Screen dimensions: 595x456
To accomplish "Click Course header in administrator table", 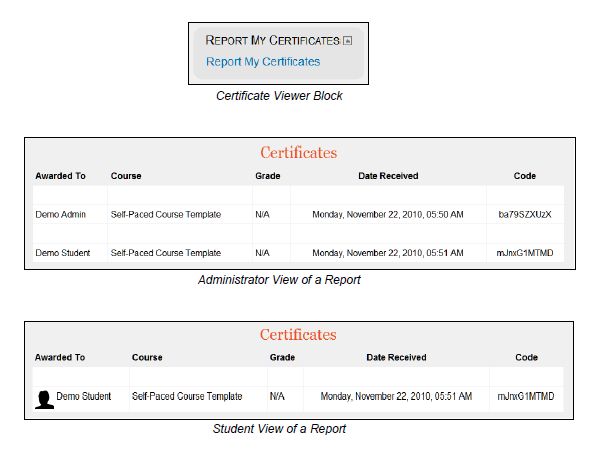I will coord(126,176).
